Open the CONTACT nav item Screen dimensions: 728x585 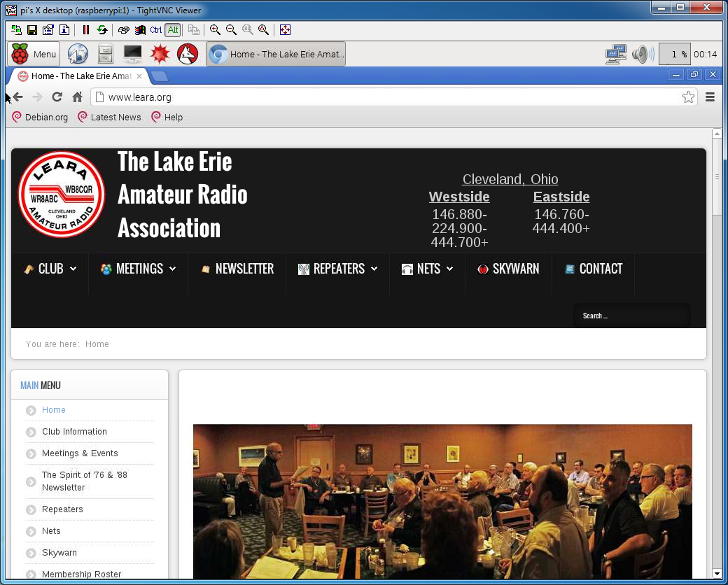594,269
